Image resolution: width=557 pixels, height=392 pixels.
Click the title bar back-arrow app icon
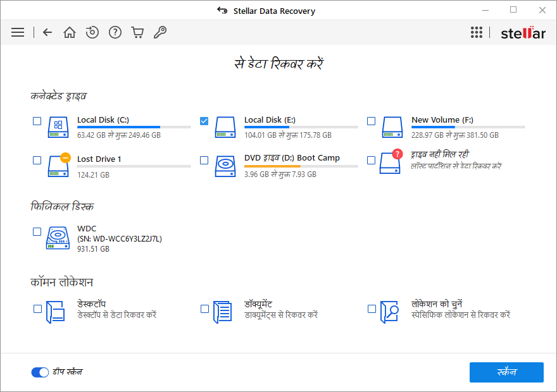click(x=222, y=11)
